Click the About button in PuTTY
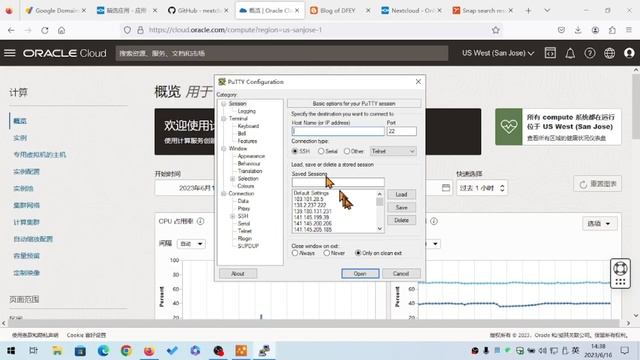The width and height of the screenshot is (640, 360). pyautogui.click(x=238, y=273)
